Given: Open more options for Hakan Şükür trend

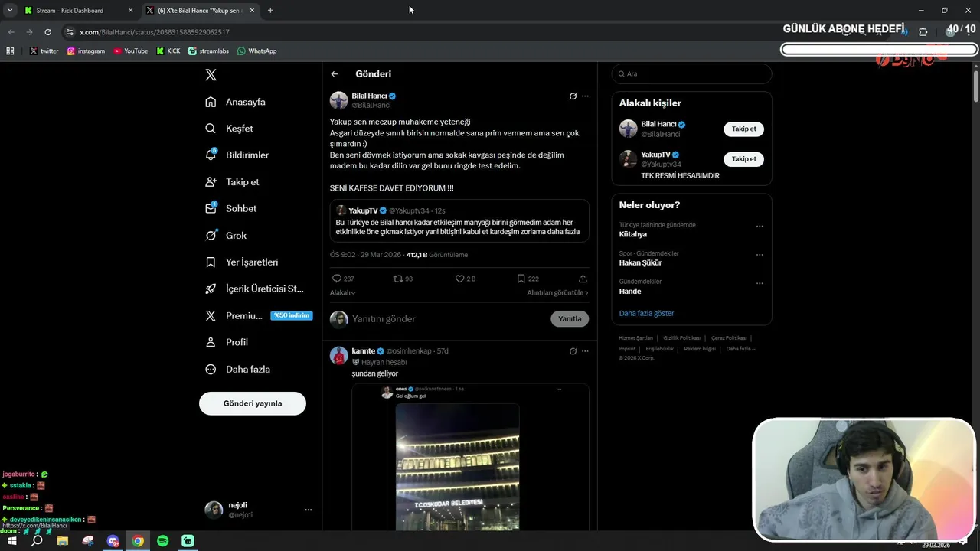Looking at the screenshot, I should click(x=759, y=255).
